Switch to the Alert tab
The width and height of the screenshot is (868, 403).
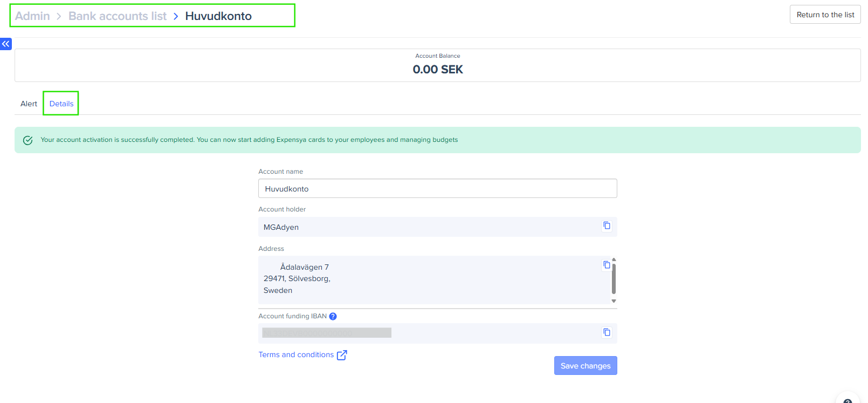point(29,104)
